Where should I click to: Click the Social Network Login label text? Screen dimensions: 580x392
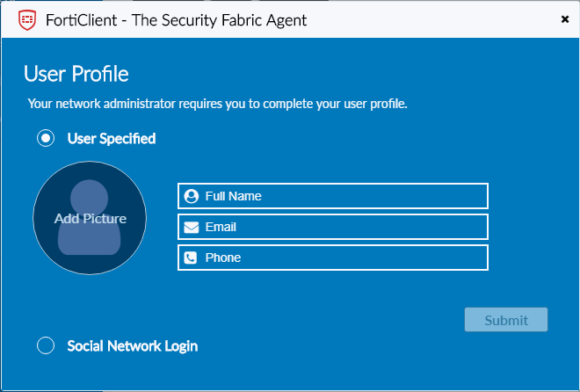pos(133,345)
